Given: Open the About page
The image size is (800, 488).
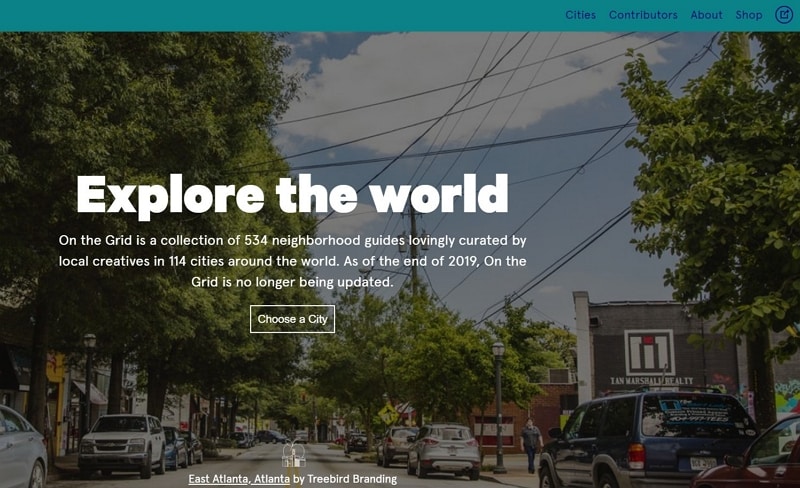Looking at the screenshot, I should tap(706, 15).
